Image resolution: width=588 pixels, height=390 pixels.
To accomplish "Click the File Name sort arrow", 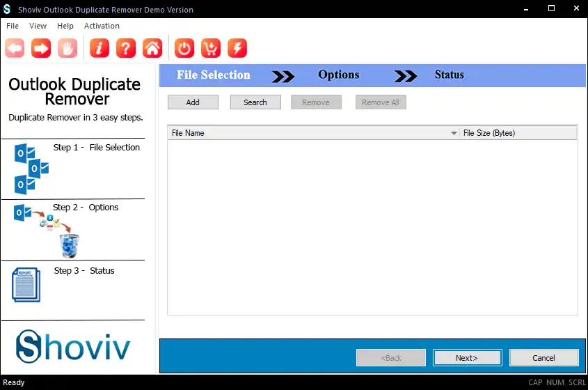I will (x=454, y=133).
